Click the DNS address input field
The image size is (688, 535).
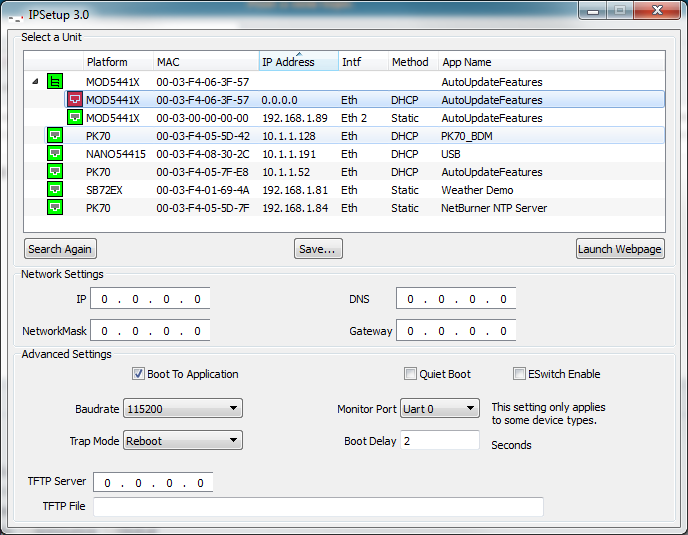pyautogui.click(x=456, y=299)
